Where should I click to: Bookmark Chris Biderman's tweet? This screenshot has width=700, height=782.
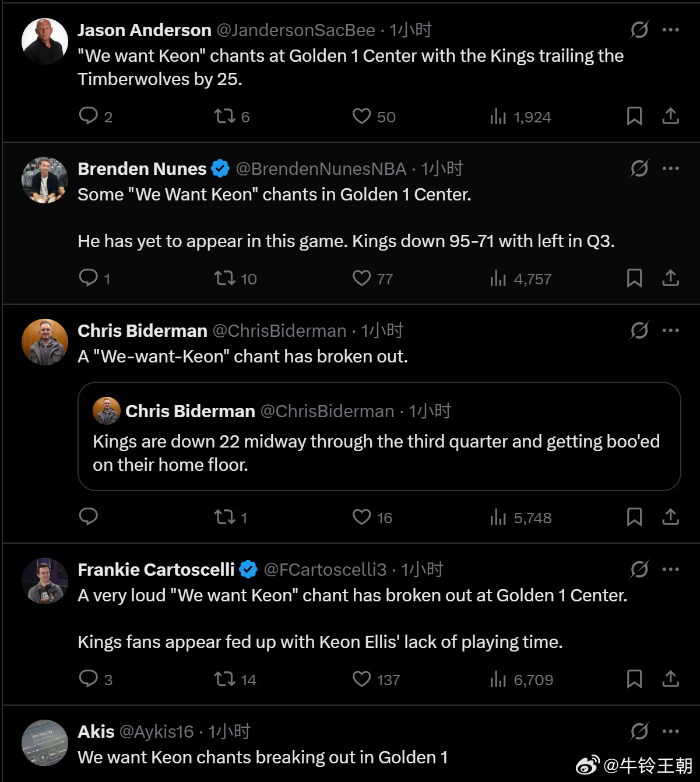point(634,517)
